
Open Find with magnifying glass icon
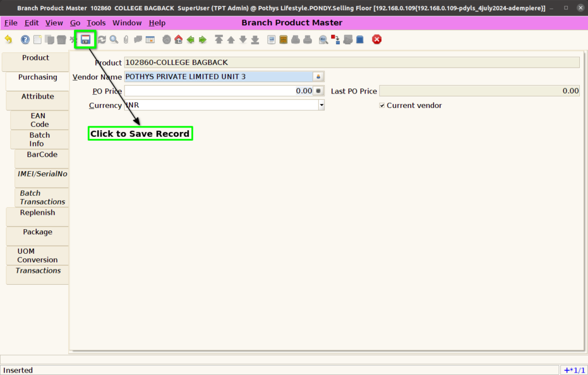pyautogui.click(x=114, y=40)
